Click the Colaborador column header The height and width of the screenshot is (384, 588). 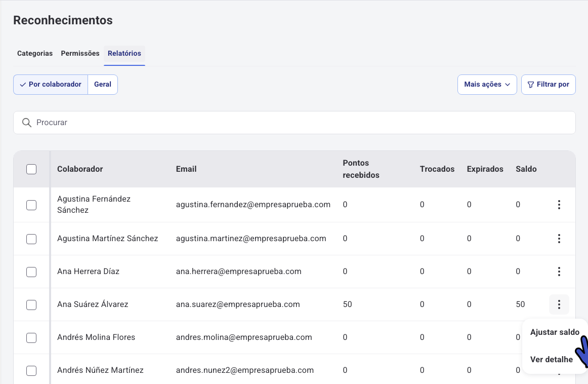(x=80, y=169)
